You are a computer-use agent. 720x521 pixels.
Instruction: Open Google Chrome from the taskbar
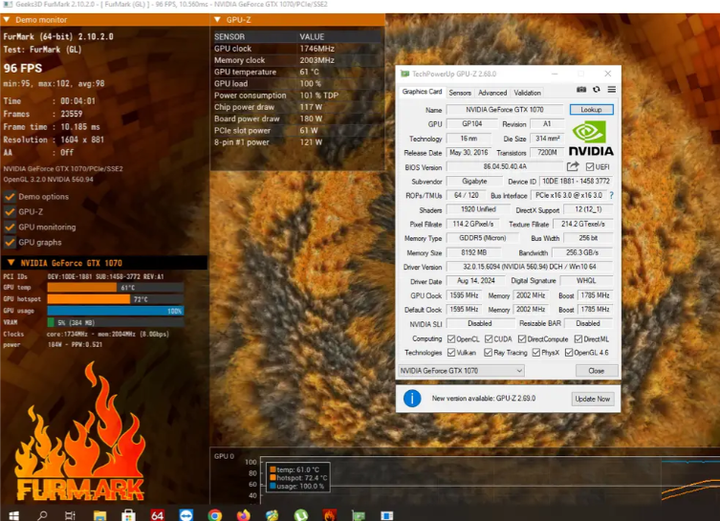[x=214, y=515]
